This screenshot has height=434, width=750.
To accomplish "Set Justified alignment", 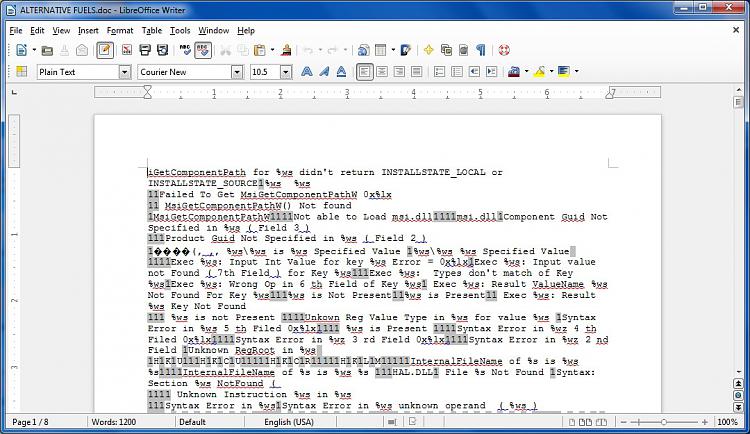I will pyautogui.click(x=417, y=72).
